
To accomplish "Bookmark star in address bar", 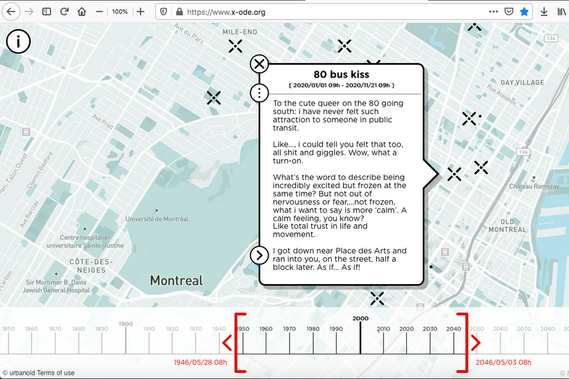I will click(524, 12).
